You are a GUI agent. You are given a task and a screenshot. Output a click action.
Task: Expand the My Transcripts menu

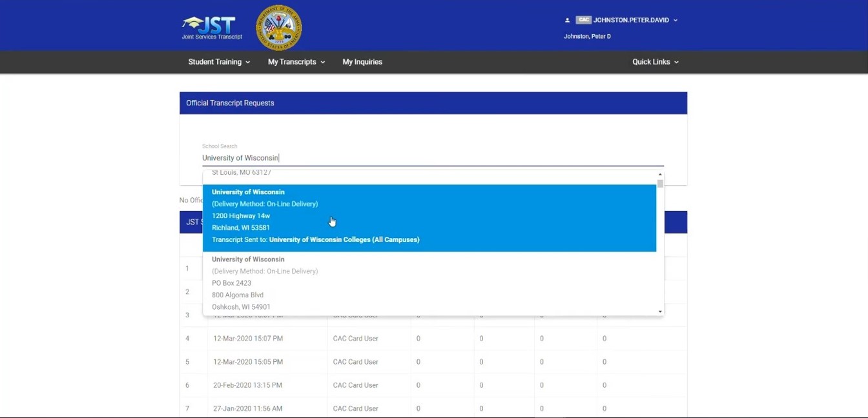click(x=296, y=61)
